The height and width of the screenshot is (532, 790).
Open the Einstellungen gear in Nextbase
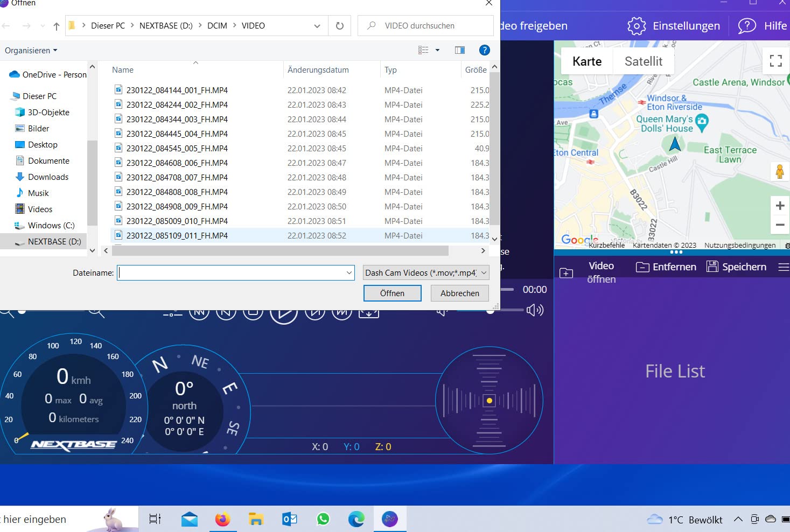(x=637, y=26)
